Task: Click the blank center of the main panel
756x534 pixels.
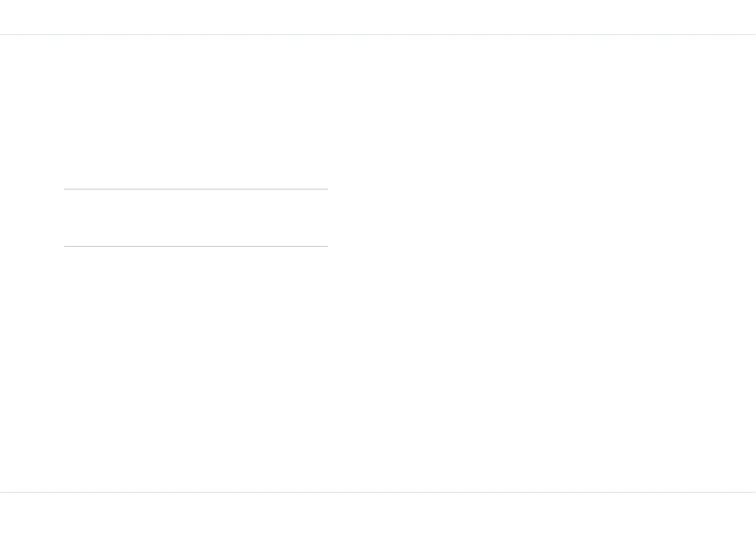Action: tap(378, 263)
